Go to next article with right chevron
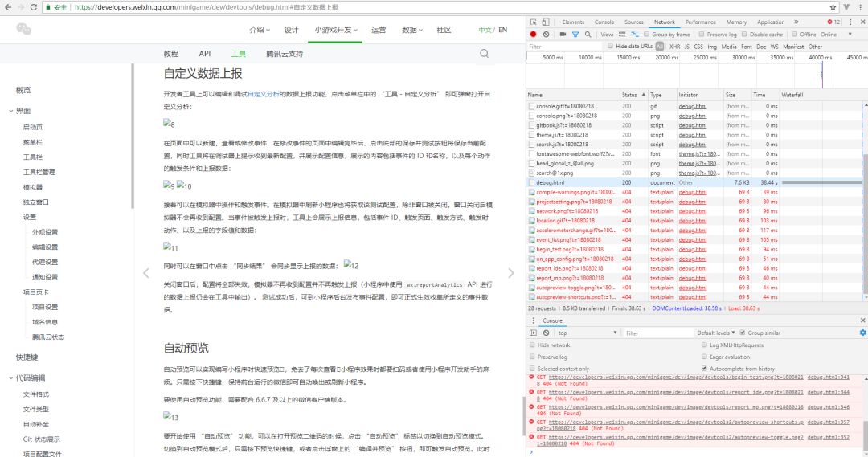 point(511,273)
